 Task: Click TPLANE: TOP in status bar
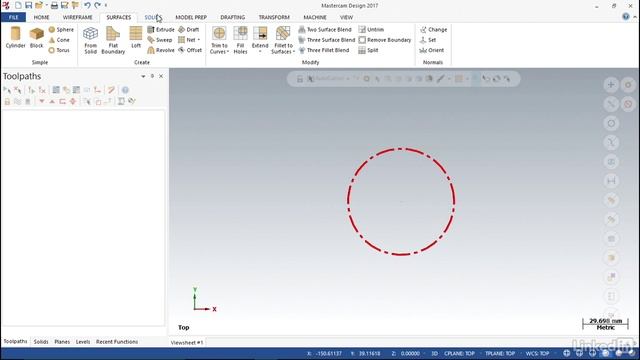(500, 353)
